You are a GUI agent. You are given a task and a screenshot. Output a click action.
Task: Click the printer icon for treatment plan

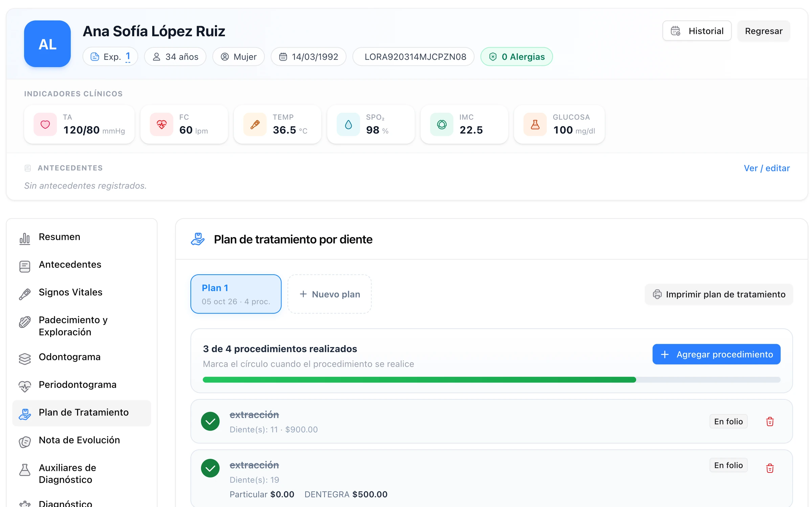click(x=657, y=294)
